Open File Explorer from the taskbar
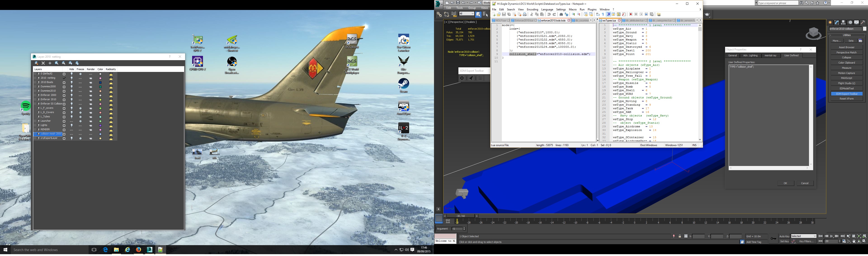Image resolution: width=868 pixels, height=256 pixels. pyautogui.click(x=116, y=250)
